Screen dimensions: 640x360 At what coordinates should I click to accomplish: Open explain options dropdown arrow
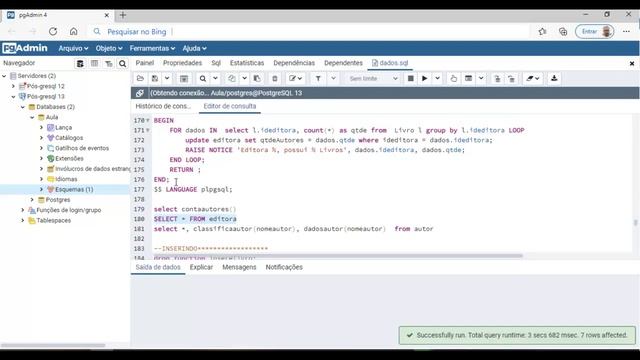click(481, 78)
